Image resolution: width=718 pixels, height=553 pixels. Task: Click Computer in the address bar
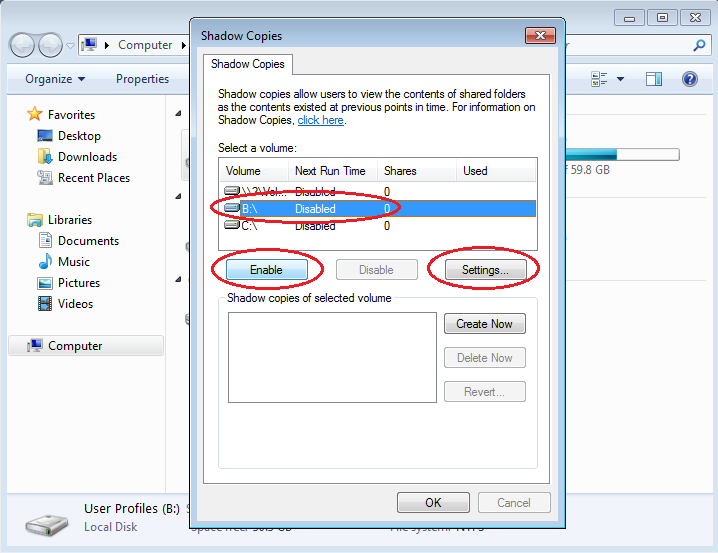click(x=145, y=45)
